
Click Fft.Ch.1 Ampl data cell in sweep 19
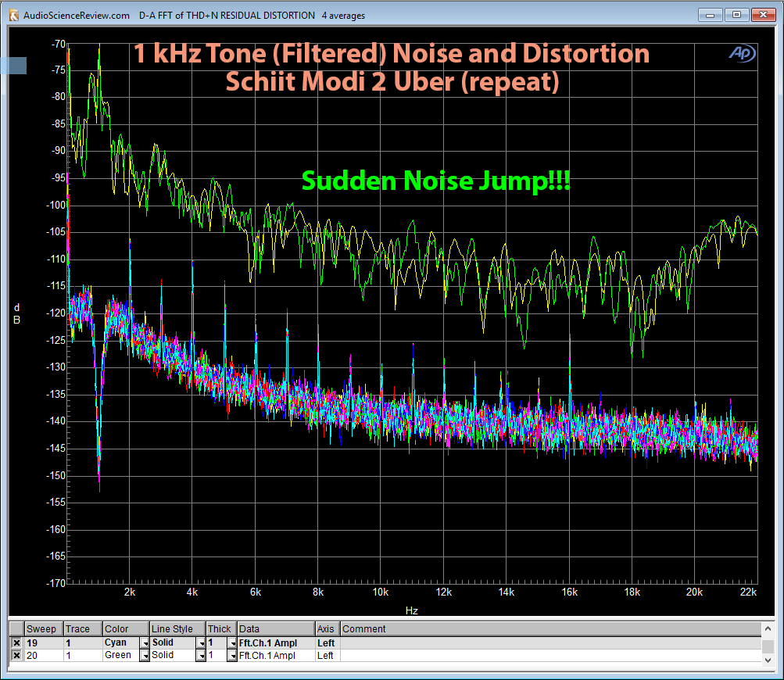tap(276, 643)
